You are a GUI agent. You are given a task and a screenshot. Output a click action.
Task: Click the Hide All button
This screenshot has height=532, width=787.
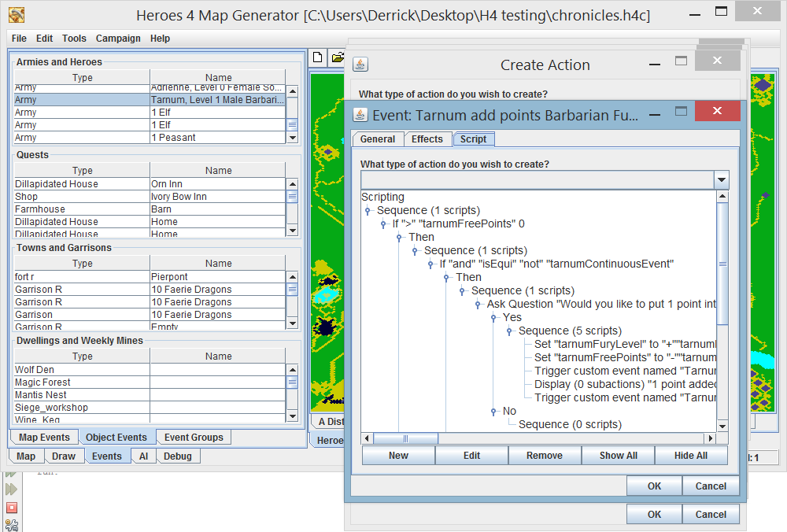(x=691, y=455)
